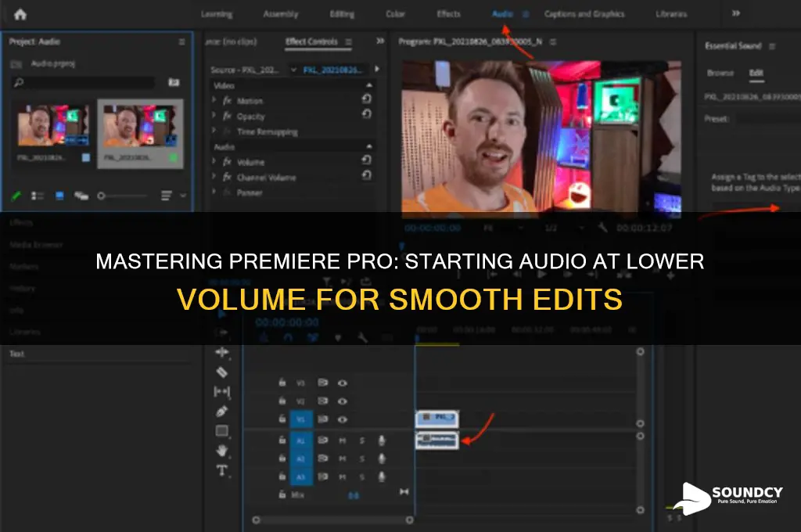Enable voice-over record on track A1

pos(381,440)
